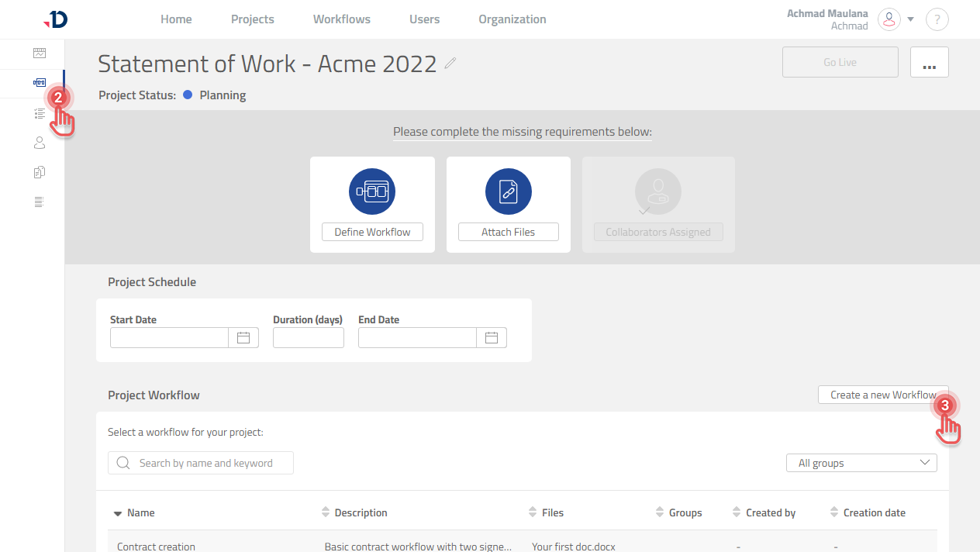Click the Attach Files pencil document icon

[x=508, y=191]
